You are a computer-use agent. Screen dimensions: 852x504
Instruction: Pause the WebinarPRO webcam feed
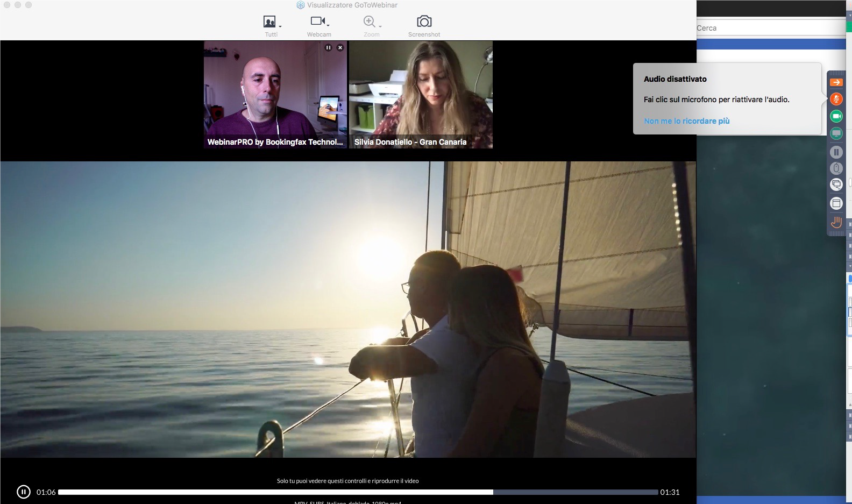328,48
